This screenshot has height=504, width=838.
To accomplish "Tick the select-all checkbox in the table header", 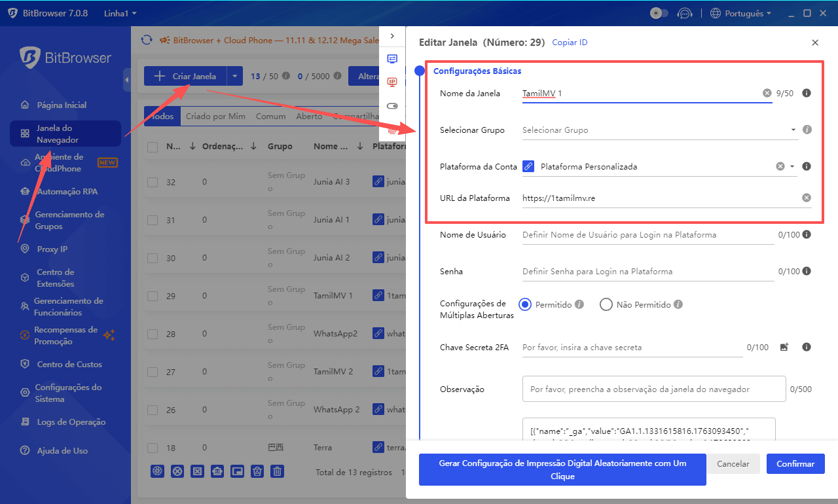I will (153, 147).
